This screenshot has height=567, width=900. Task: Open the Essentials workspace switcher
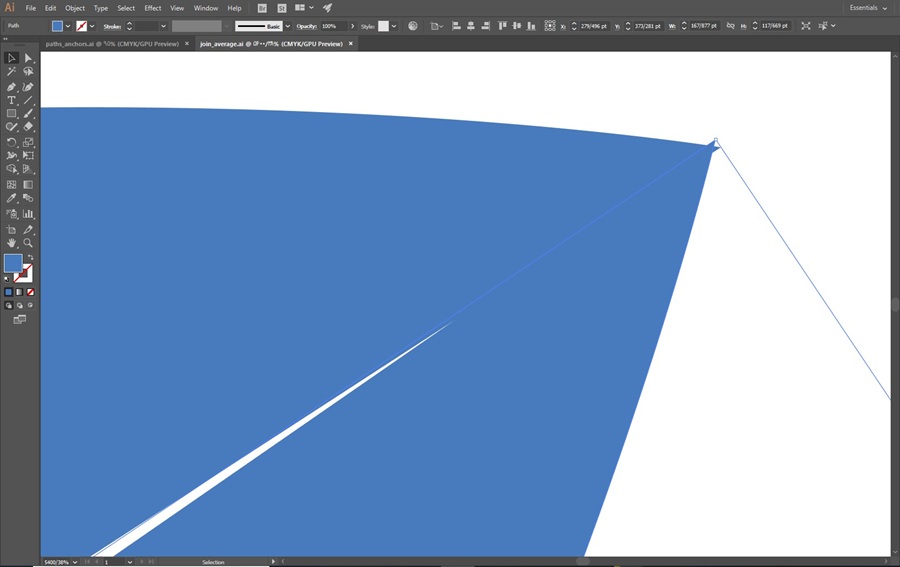tap(868, 8)
